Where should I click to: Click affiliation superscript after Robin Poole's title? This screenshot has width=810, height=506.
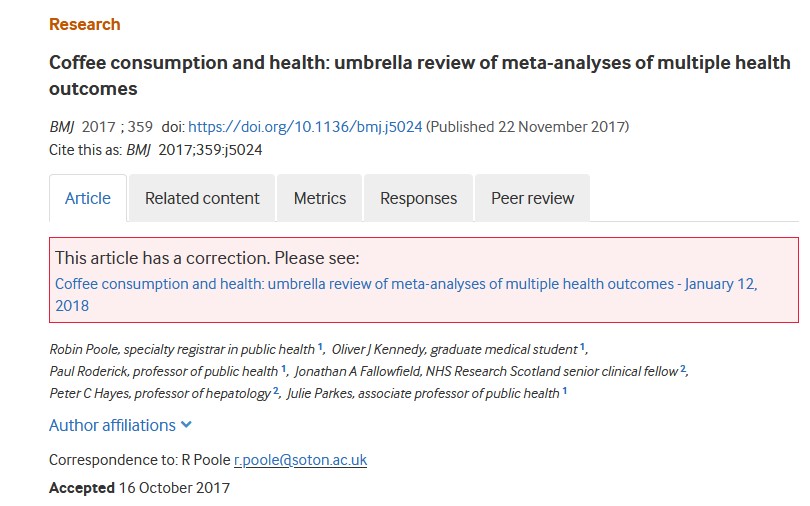tap(320, 346)
